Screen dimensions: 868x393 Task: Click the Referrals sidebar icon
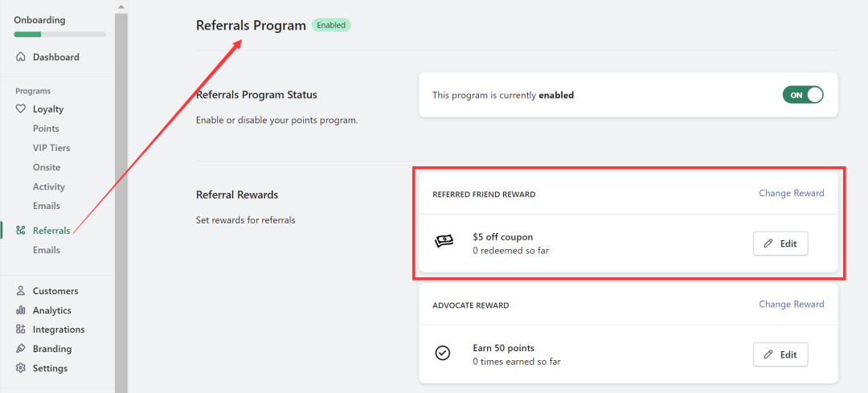(21, 231)
